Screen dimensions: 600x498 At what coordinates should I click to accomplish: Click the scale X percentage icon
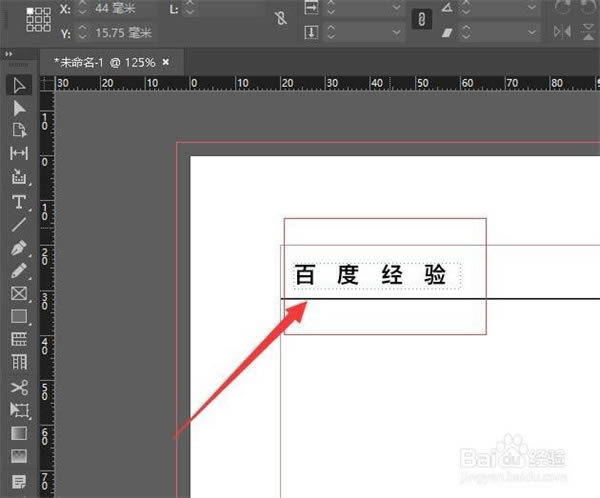pyautogui.click(x=311, y=7)
